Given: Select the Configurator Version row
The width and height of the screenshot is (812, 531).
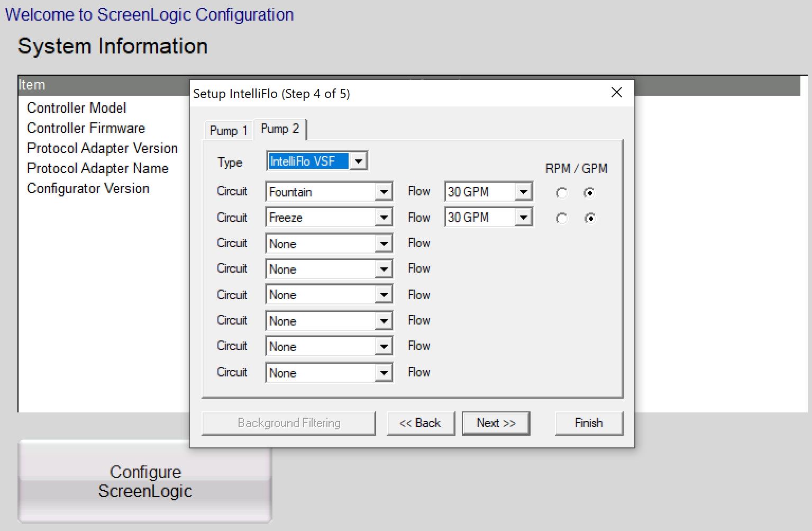Looking at the screenshot, I should (x=88, y=188).
